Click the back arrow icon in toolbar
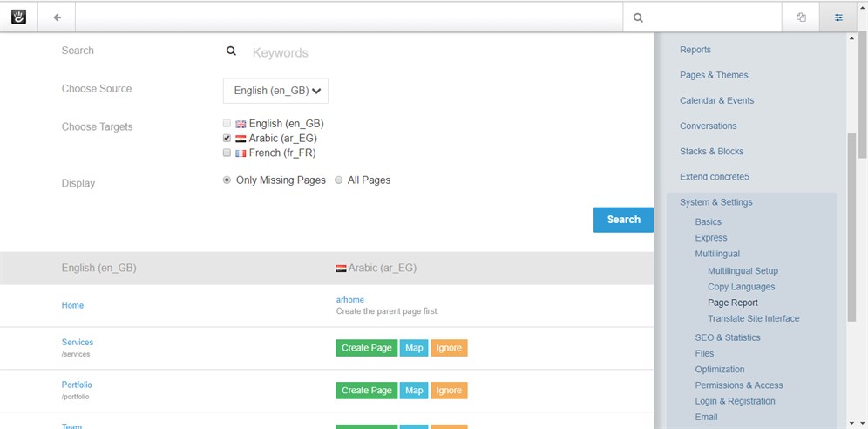Screen dimensions: 868x429 57,17
